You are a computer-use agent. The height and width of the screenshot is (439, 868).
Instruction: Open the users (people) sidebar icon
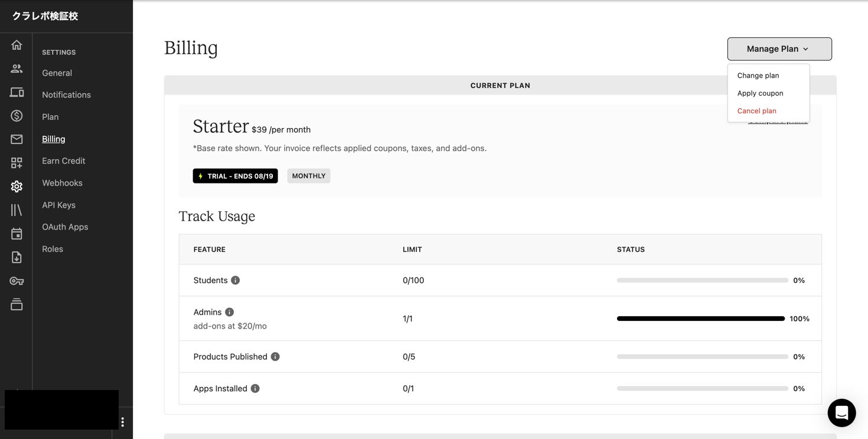(17, 68)
